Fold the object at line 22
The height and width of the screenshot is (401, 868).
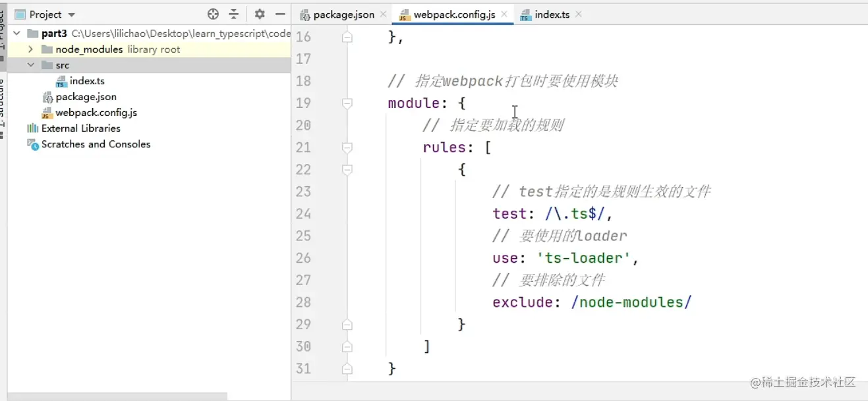point(347,170)
